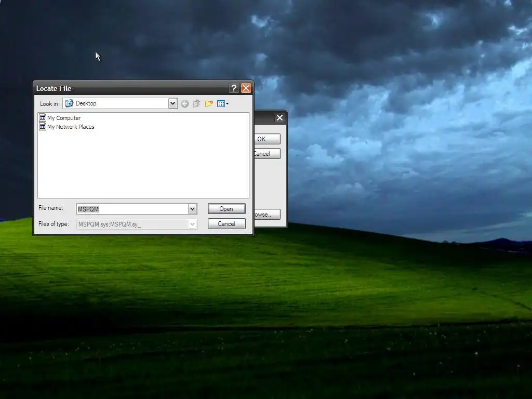
Task: Create a new folder icon
Action: tap(209, 103)
